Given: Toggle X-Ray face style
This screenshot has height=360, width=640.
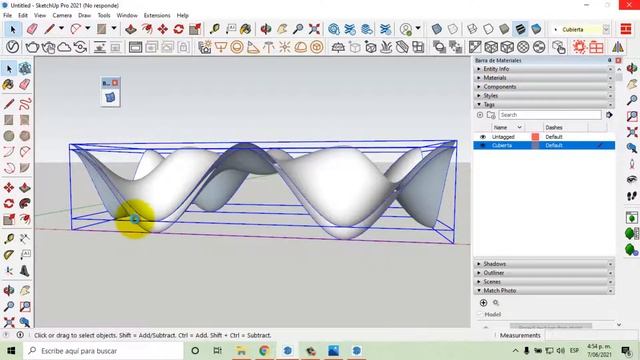Looking at the screenshot, I should pos(437,29).
